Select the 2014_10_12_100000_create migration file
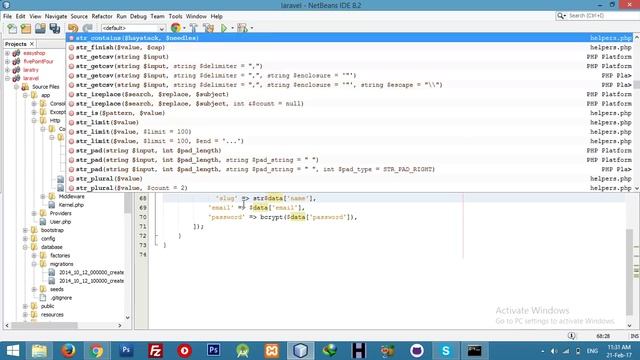This screenshot has width=640, height=360. pos(91,281)
